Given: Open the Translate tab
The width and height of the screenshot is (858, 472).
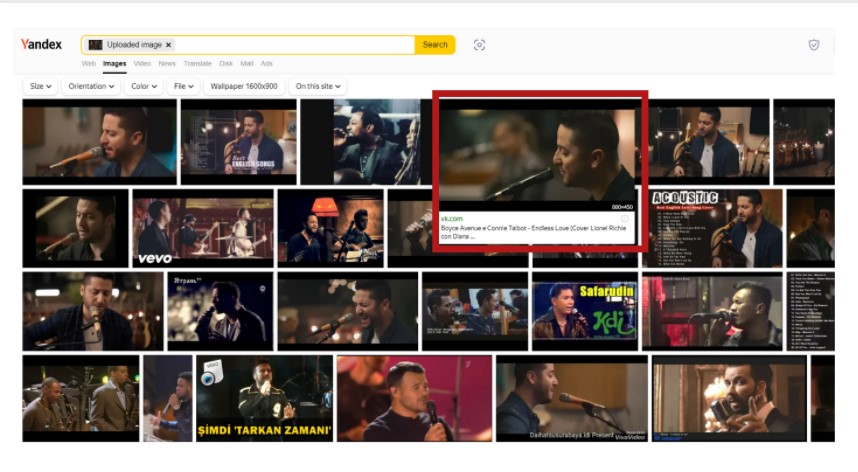Looking at the screenshot, I should click(197, 64).
